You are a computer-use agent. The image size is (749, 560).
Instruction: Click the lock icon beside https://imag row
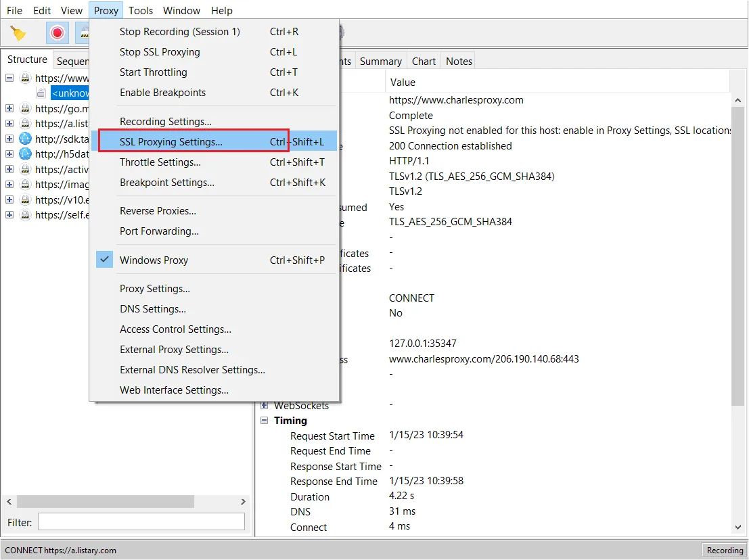pos(25,184)
